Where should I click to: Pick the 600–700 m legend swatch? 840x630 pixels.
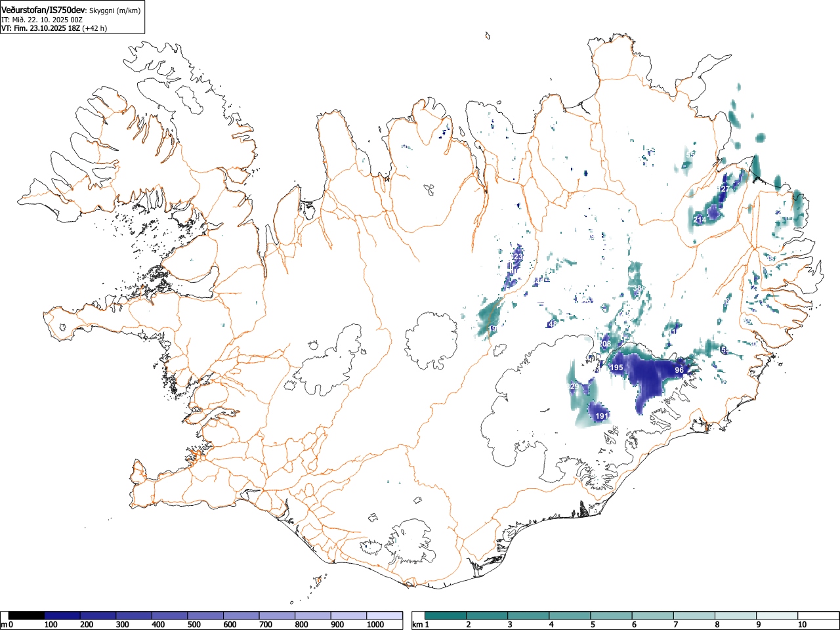coord(241,616)
